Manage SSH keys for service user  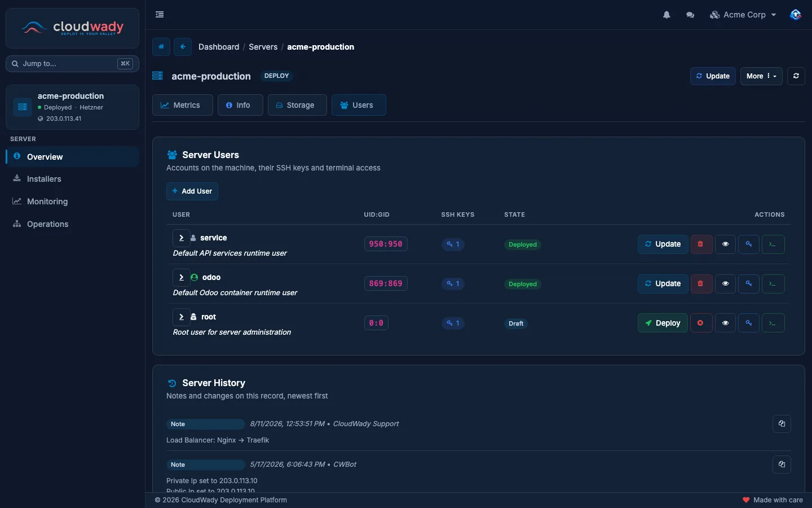coord(749,244)
